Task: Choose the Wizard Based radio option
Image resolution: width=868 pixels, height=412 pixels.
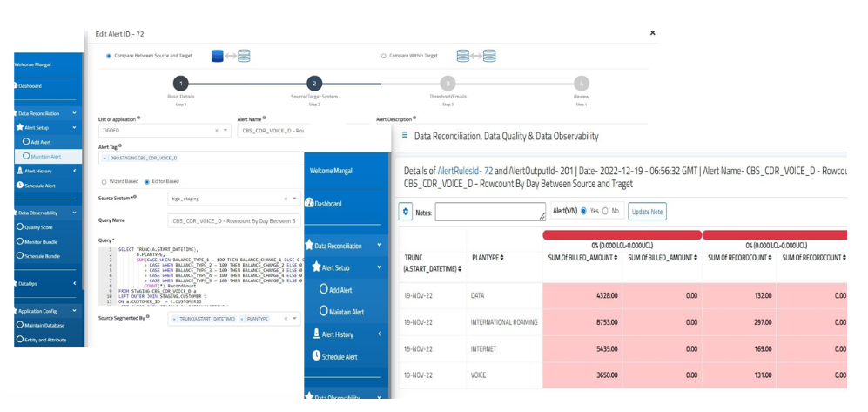Action: 105,182
